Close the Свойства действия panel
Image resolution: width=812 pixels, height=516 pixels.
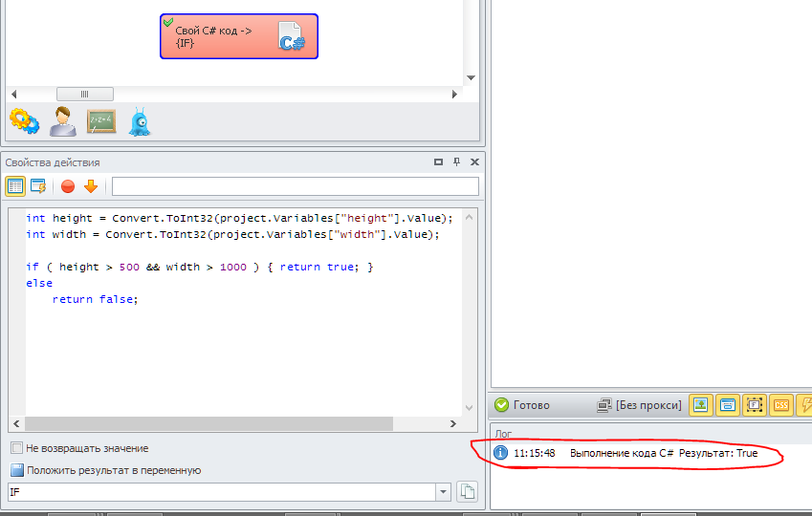coord(474,162)
